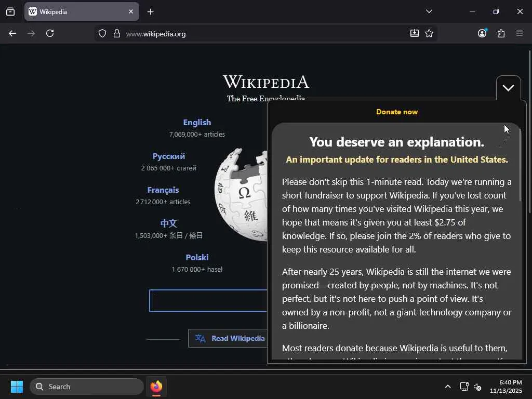532x399 pixels.
Task: Open English Wikipedia link
Action: tap(197, 123)
